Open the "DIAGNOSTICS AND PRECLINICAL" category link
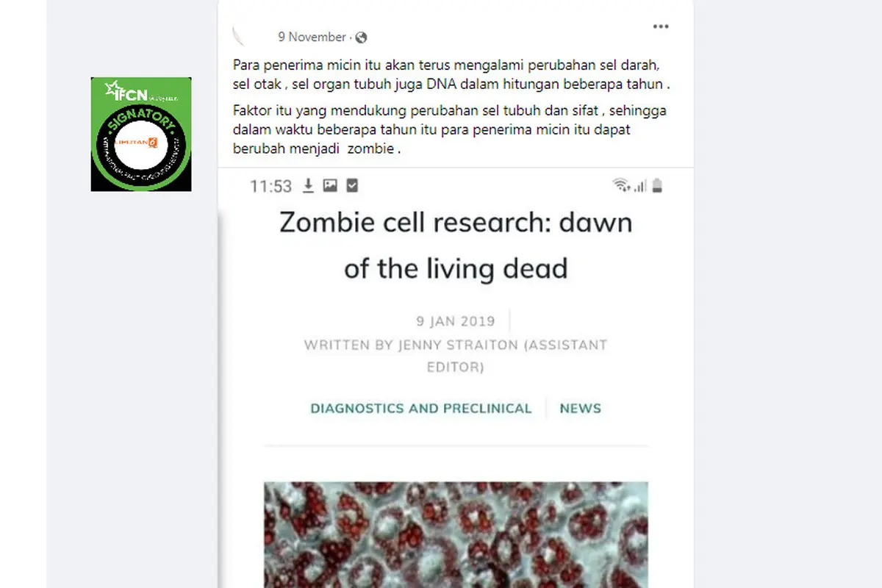The image size is (882, 588). click(x=421, y=409)
